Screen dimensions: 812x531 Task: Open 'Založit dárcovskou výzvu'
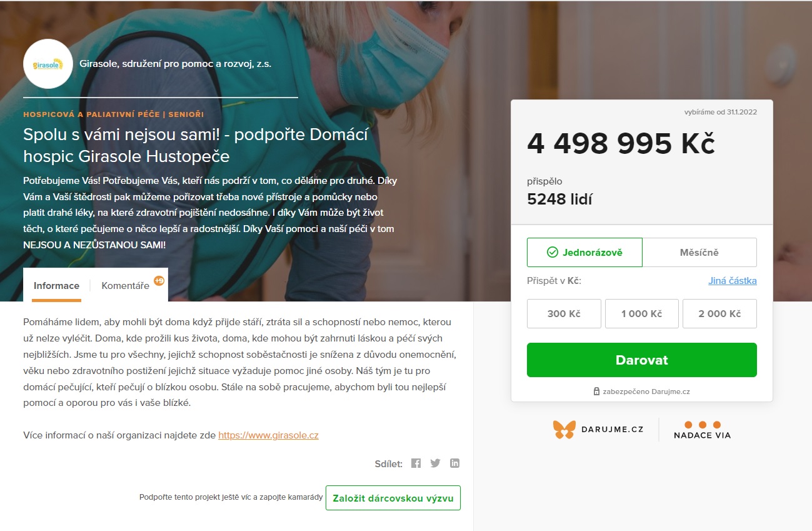point(393,498)
